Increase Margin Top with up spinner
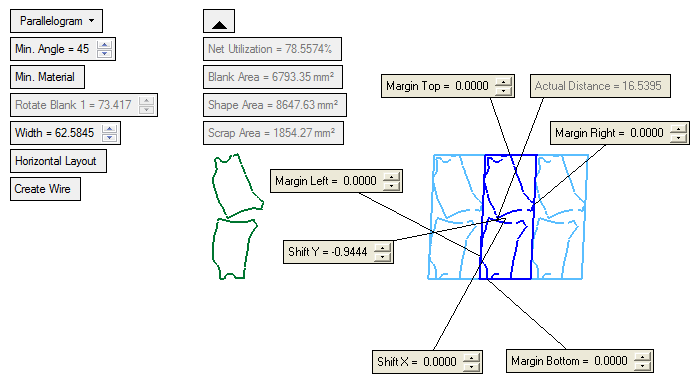695x378 pixels. (x=503, y=82)
